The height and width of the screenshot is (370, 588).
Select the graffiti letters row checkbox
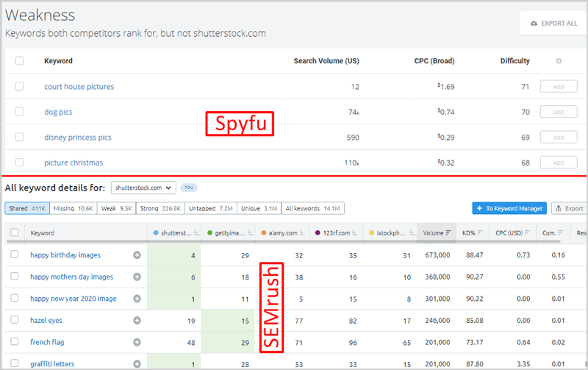click(15, 363)
